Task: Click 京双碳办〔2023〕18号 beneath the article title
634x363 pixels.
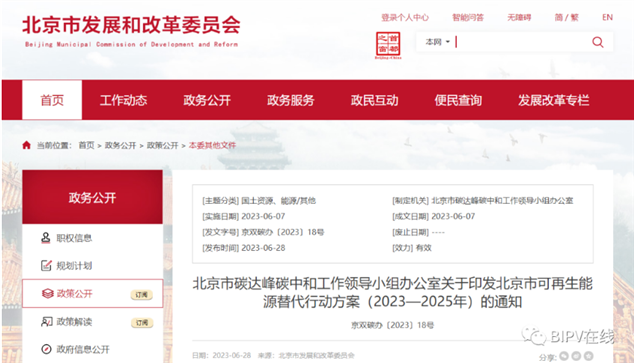Action: [392, 325]
